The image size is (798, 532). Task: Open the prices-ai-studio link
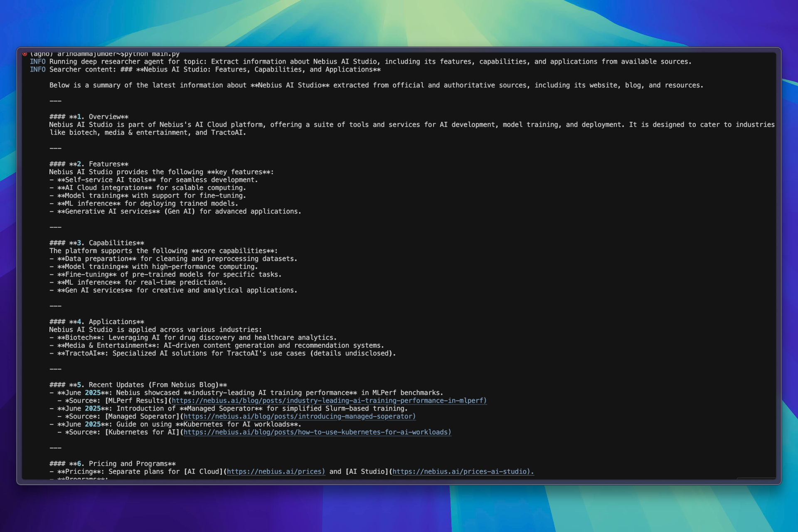(x=463, y=472)
